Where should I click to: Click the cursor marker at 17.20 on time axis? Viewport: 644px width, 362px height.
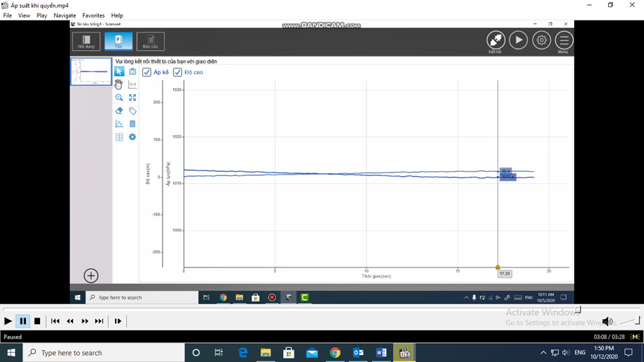coord(497,267)
